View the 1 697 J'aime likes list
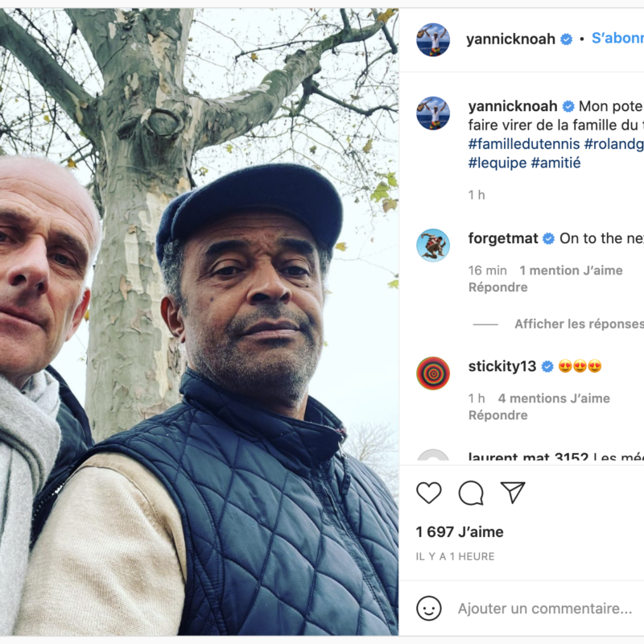This screenshot has width=644, height=644. 460,532
